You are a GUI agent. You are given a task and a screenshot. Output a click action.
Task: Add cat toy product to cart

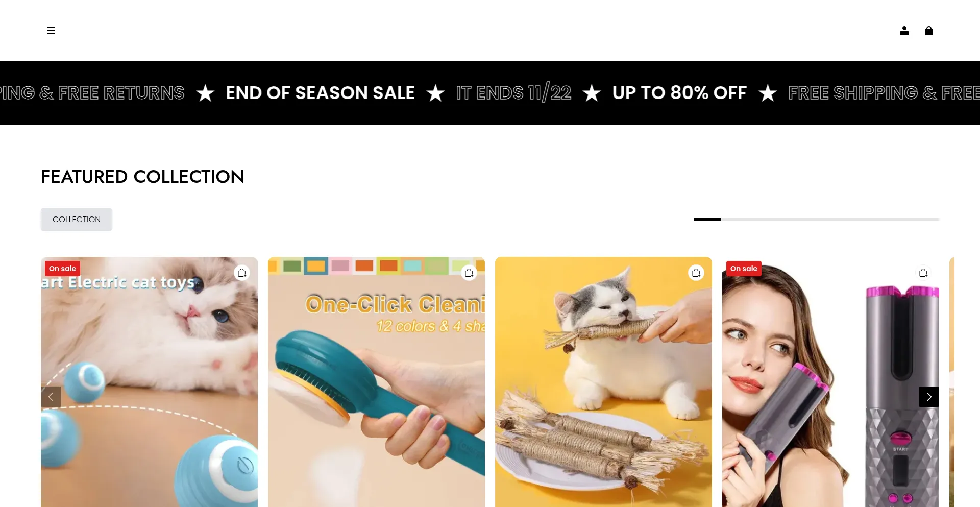[242, 273]
